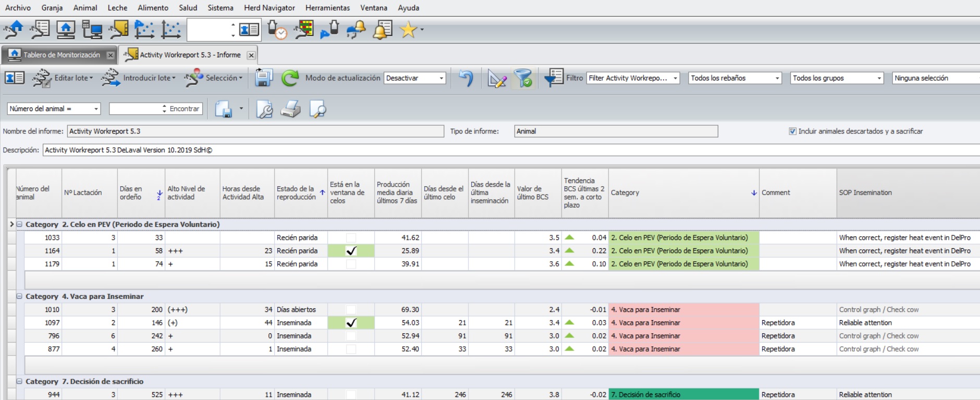980x400 pixels.
Task: Click the green refresh arrow icon
Action: [x=290, y=78]
